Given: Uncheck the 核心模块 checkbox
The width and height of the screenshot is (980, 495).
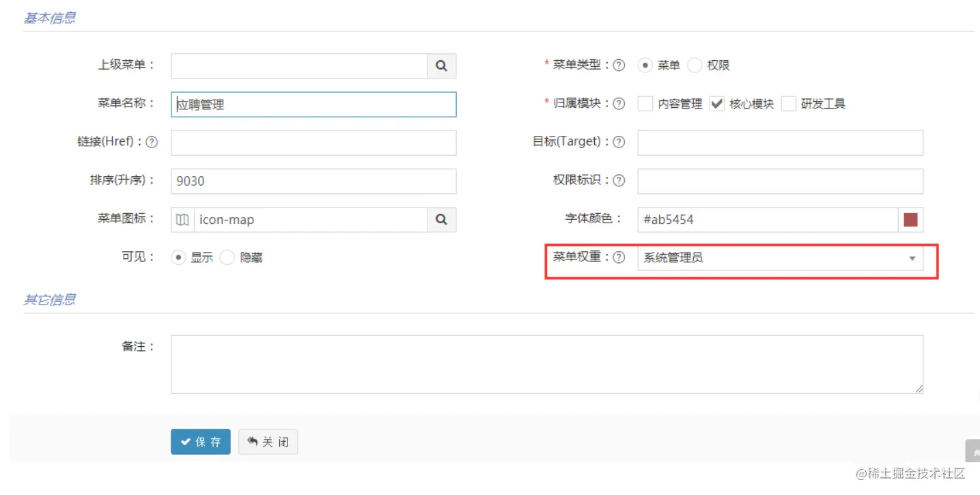Looking at the screenshot, I should click(716, 104).
